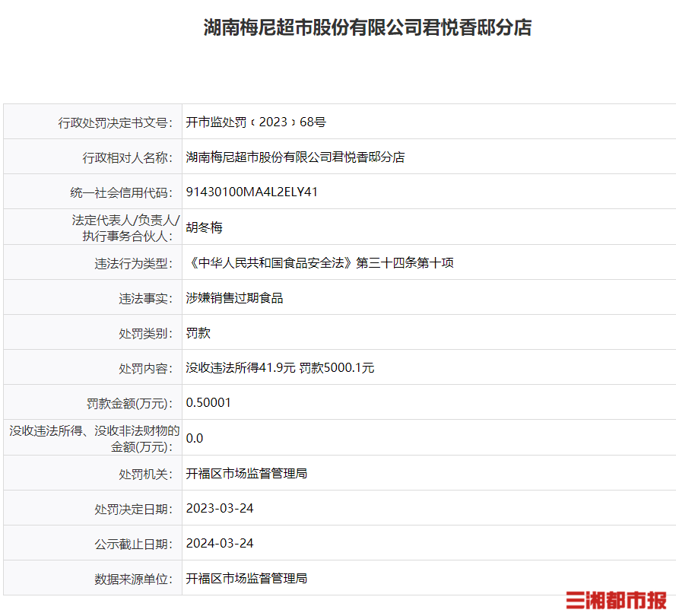Click the company name value in 行政相对人名称 row

point(295,157)
